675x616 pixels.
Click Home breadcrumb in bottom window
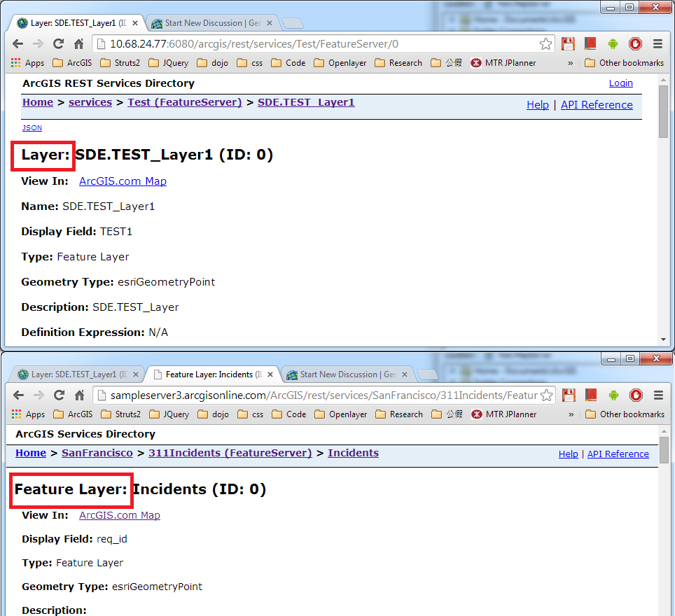(x=31, y=454)
